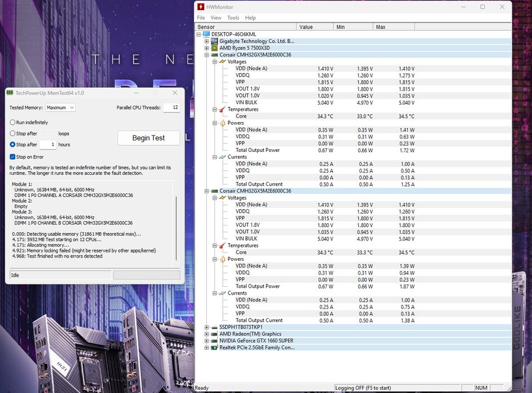Click the Voltages icon under first Corsair module
Screen dimensions: 532x393
(223, 62)
